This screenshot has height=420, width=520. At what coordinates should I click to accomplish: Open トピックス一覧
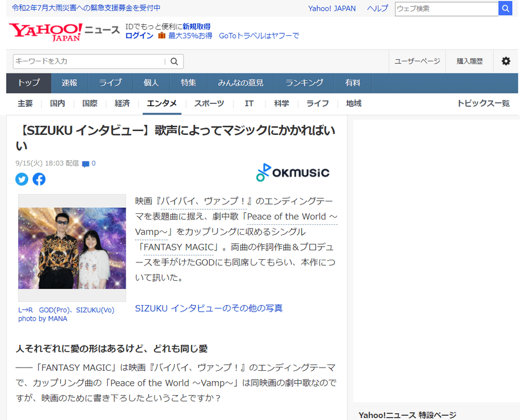pos(485,103)
